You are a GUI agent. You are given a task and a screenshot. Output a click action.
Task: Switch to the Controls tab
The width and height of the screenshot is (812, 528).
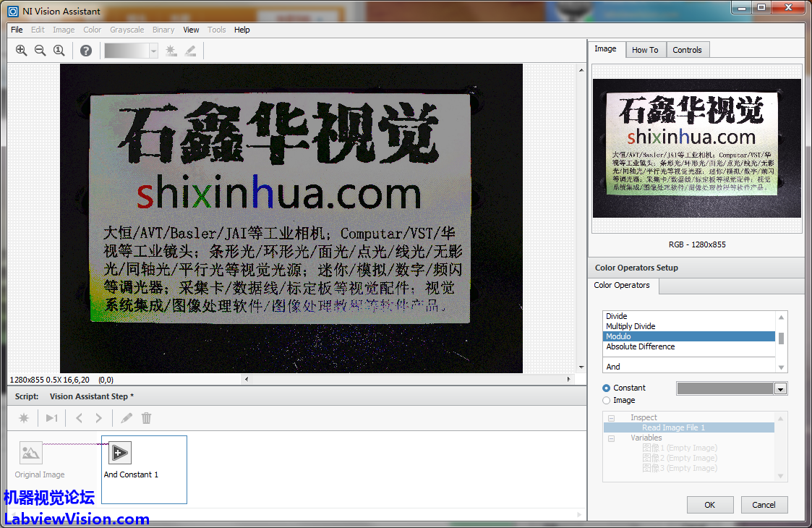[687, 50]
